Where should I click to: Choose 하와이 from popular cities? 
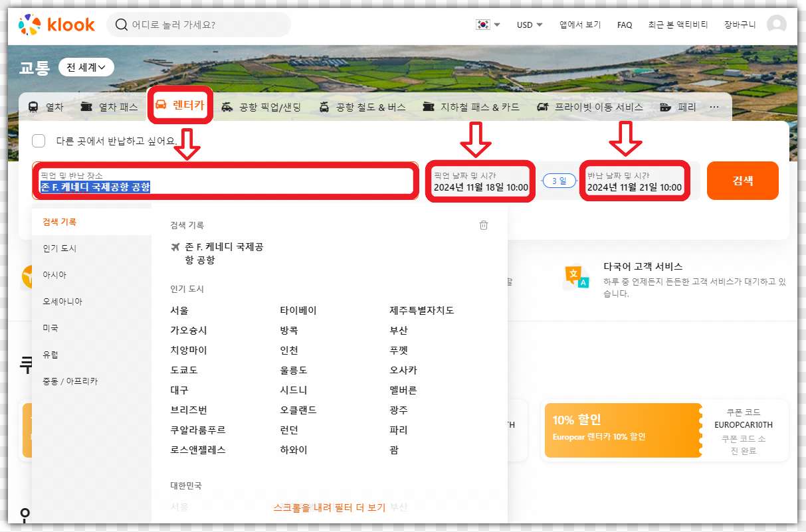(x=294, y=450)
